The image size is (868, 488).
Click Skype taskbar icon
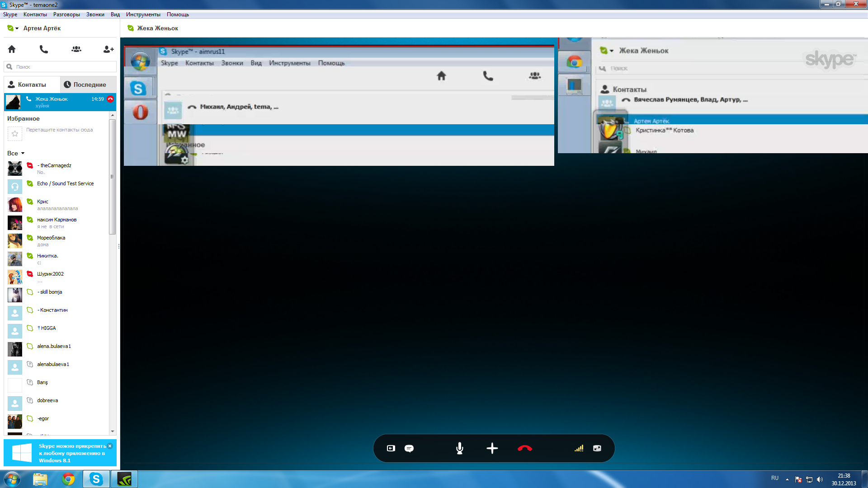(96, 479)
